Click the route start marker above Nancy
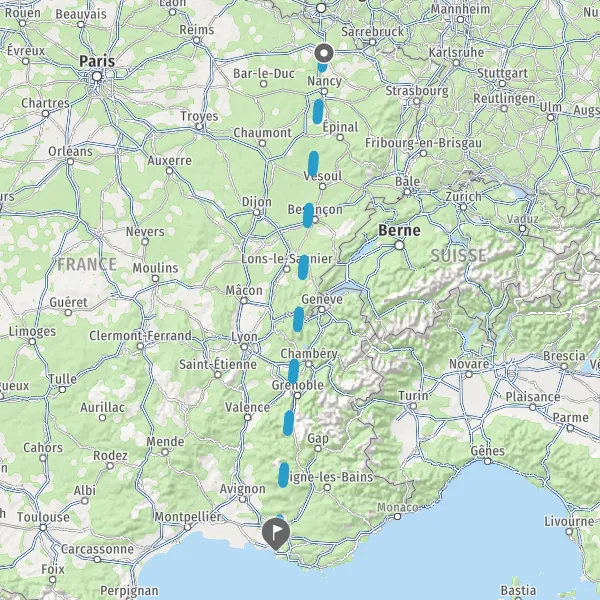Screen dimensions: 600x600 click(x=324, y=53)
